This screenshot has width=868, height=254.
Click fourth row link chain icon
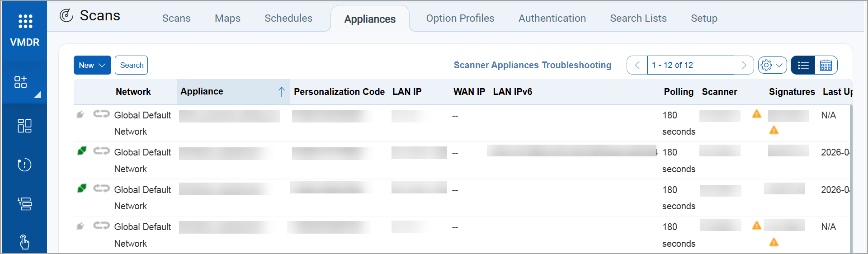pos(101,226)
